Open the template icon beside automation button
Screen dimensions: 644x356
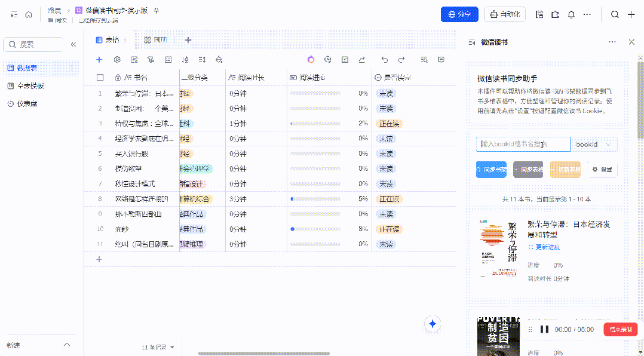[539, 14]
